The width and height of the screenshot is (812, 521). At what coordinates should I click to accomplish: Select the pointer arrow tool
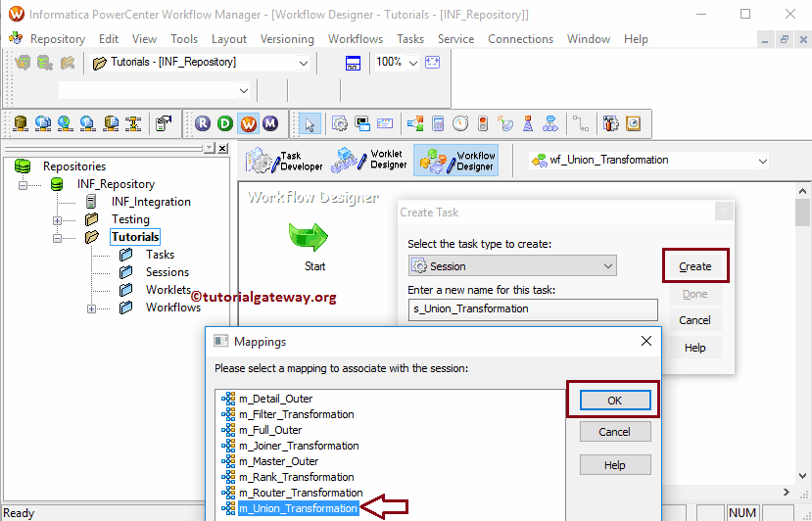[x=310, y=123]
